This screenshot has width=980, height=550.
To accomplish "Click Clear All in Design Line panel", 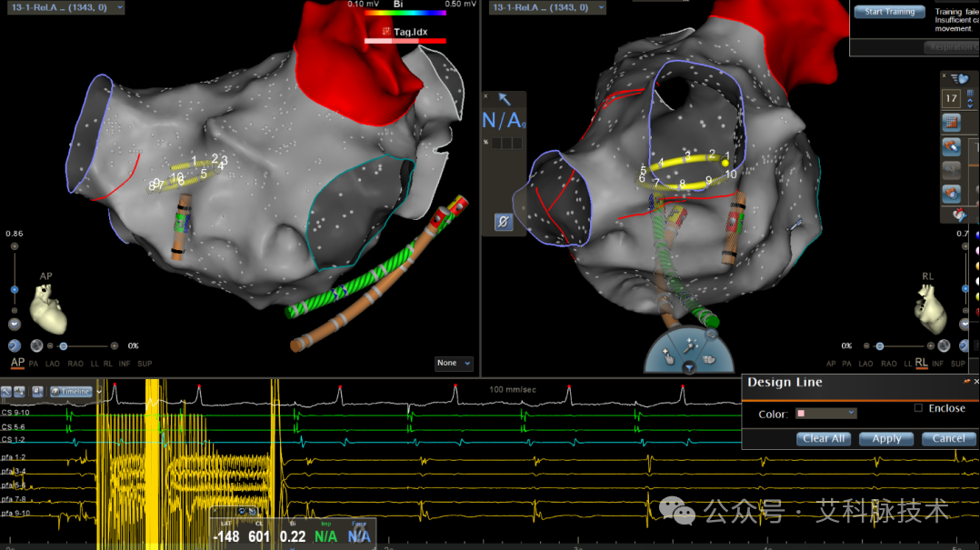I will 823,439.
